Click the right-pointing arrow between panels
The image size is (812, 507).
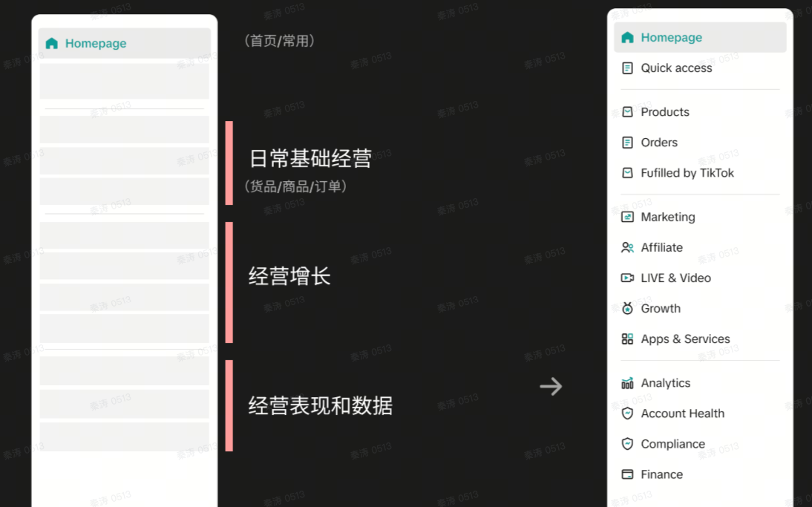tap(551, 386)
